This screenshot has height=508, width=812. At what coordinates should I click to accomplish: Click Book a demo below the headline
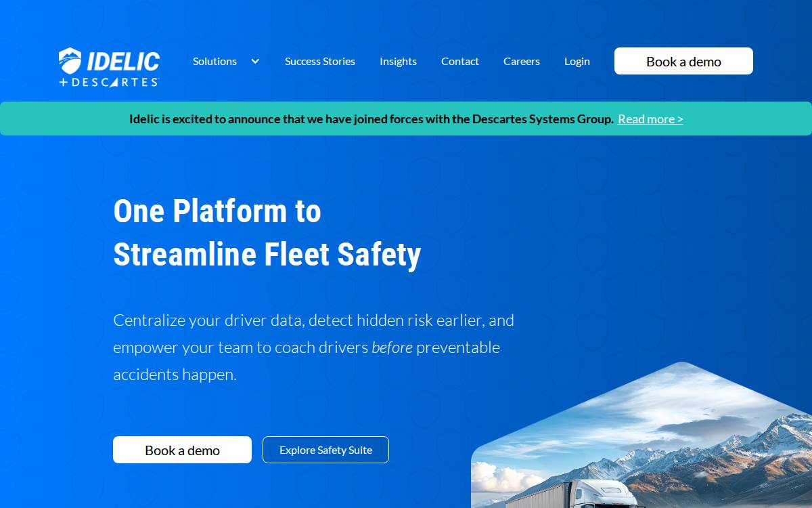pyautogui.click(x=182, y=450)
